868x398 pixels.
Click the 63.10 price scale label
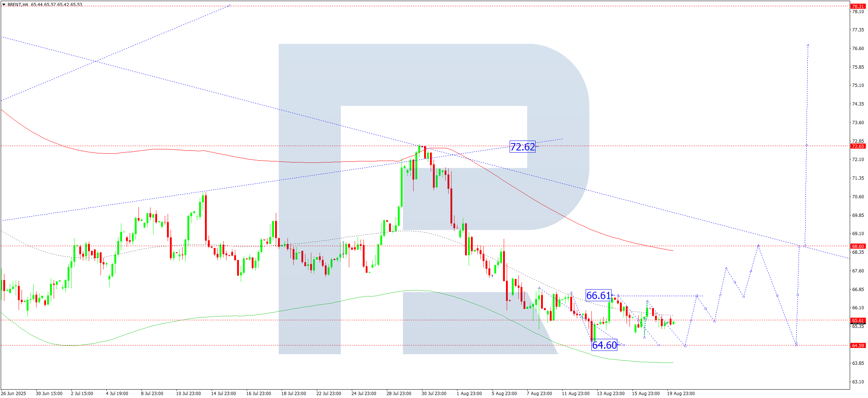point(858,382)
